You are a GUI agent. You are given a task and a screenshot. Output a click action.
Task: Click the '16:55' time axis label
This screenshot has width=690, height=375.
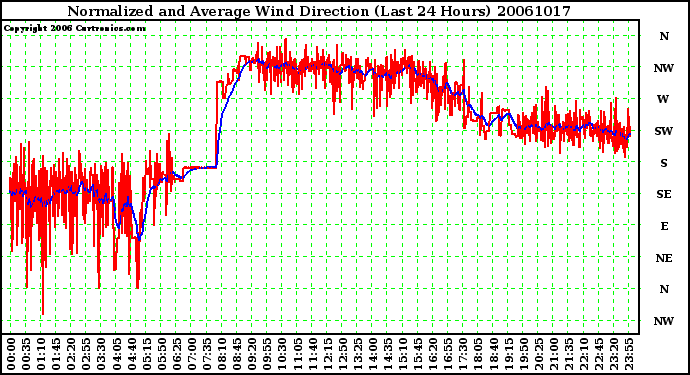(x=448, y=354)
